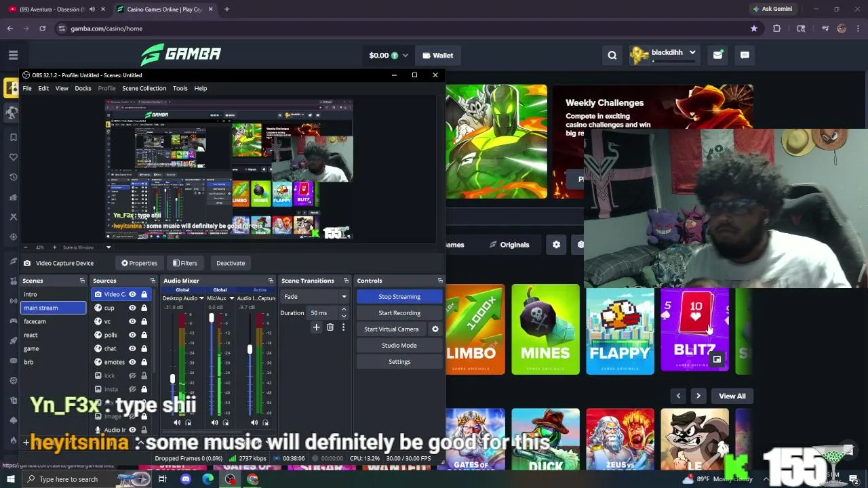
Task: Open Mic/Aux options dropdown arrow
Action: 232,298
